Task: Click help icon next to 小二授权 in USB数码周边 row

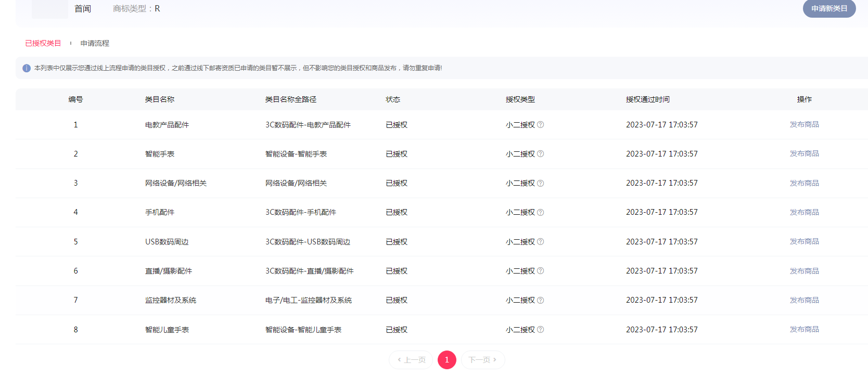Action: pyautogui.click(x=540, y=242)
